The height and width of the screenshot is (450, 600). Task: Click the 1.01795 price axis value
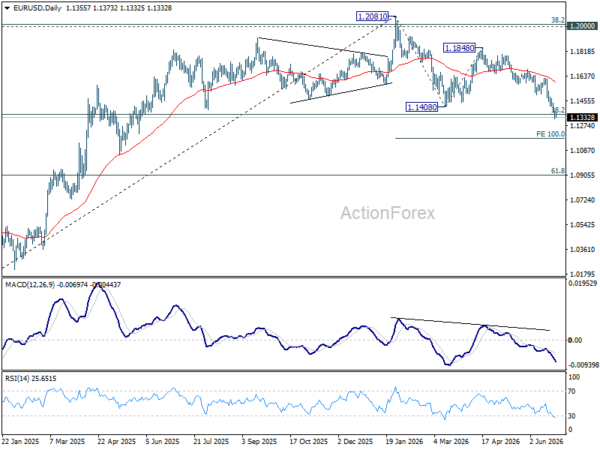(x=582, y=274)
